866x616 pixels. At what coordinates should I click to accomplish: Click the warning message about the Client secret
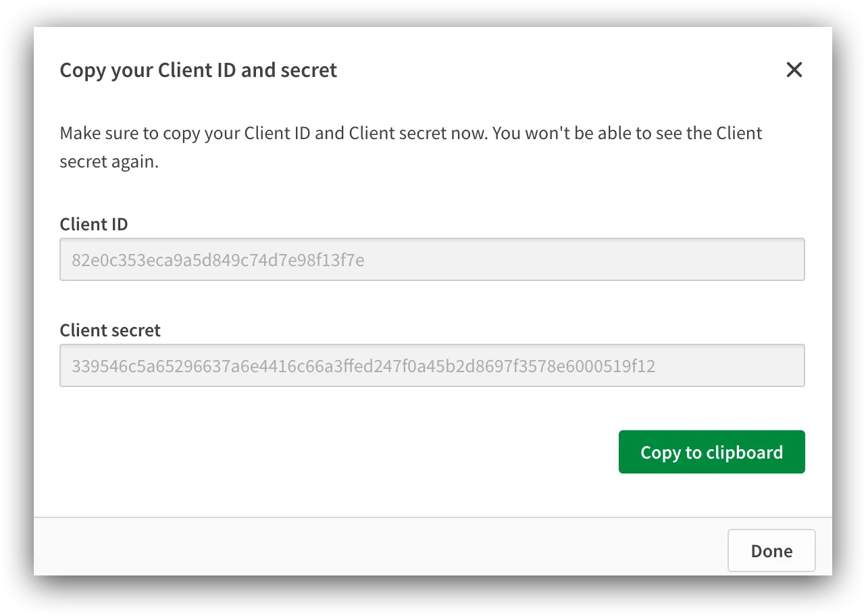coord(411,147)
